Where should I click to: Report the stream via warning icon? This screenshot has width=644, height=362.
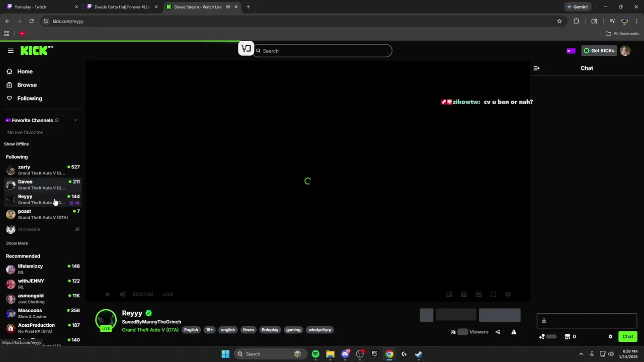[x=514, y=332]
